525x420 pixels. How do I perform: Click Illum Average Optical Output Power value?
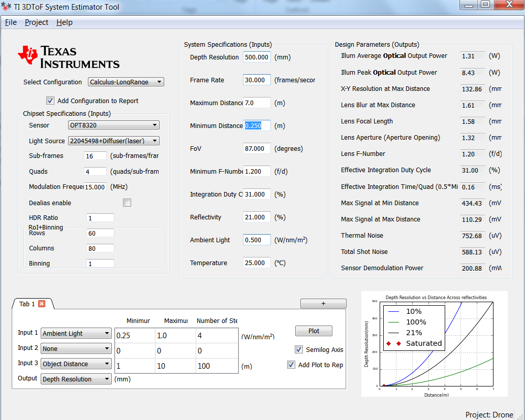pos(473,56)
